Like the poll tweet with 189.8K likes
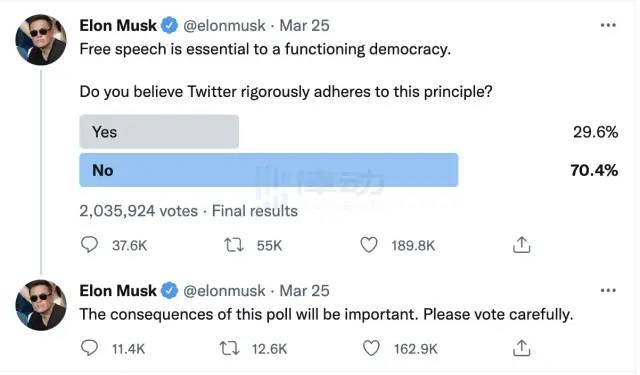The image size is (640, 375). (x=369, y=245)
